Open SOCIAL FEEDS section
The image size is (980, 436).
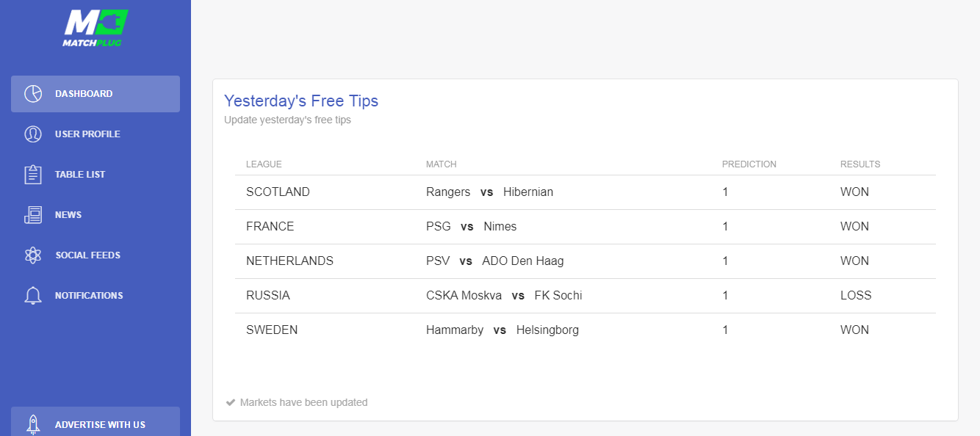[x=96, y=255]
